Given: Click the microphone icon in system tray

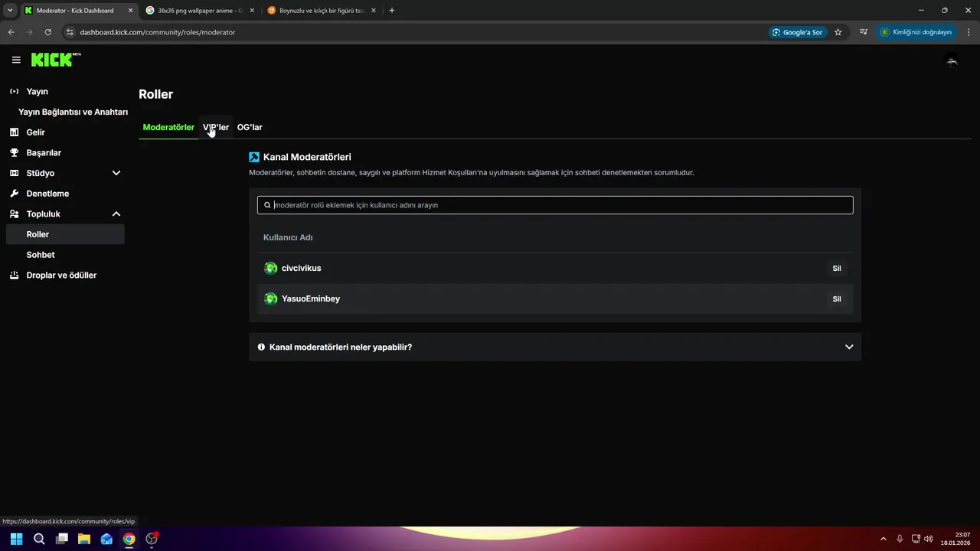Looking at the screenshot, I should click(x=900, y=539).
